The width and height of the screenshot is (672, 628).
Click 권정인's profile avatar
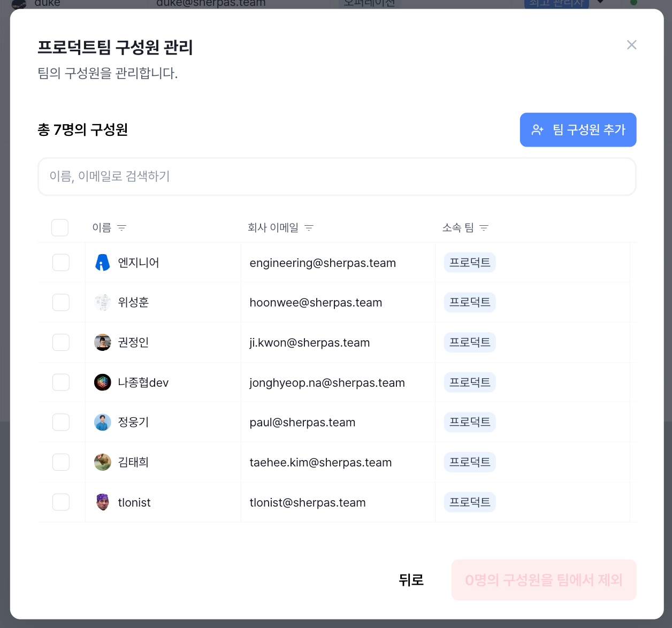click(x=103, y=342)
